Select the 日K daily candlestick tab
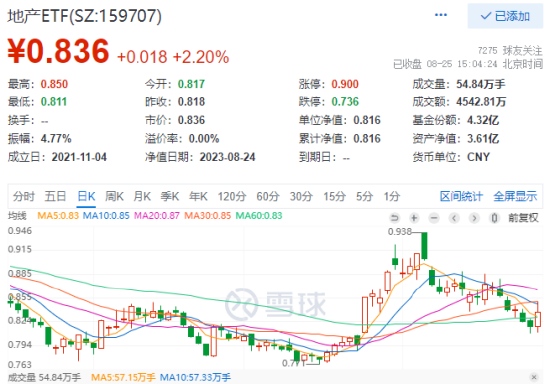Viewport: 550px width, 384px height. coord(86,196)
